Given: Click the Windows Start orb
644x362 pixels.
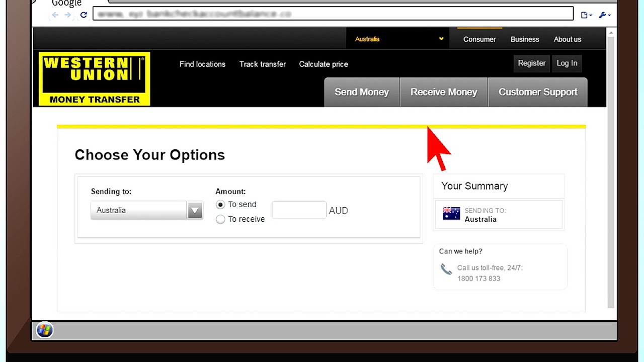Looking at the screenshot, I should pyautogui.click(x=44, y=330).
